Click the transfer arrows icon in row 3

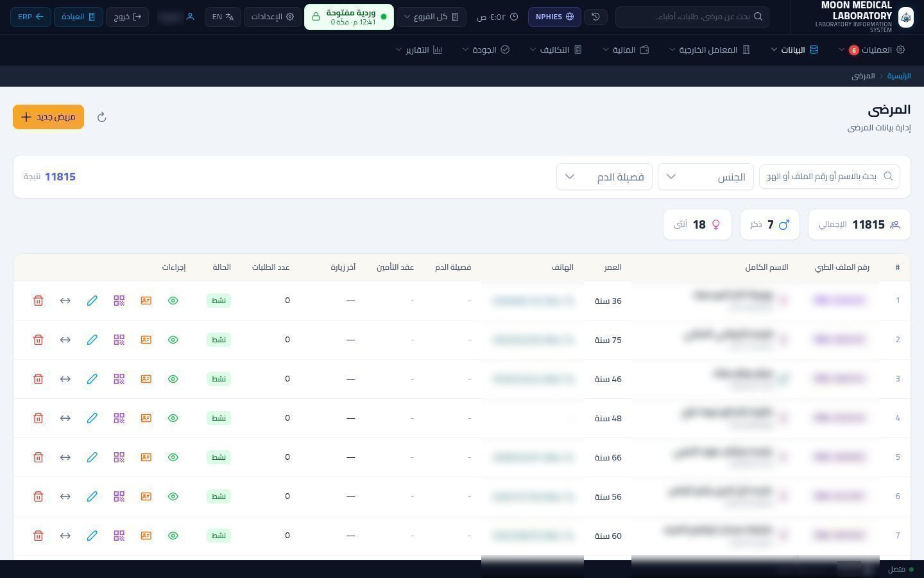65,379
